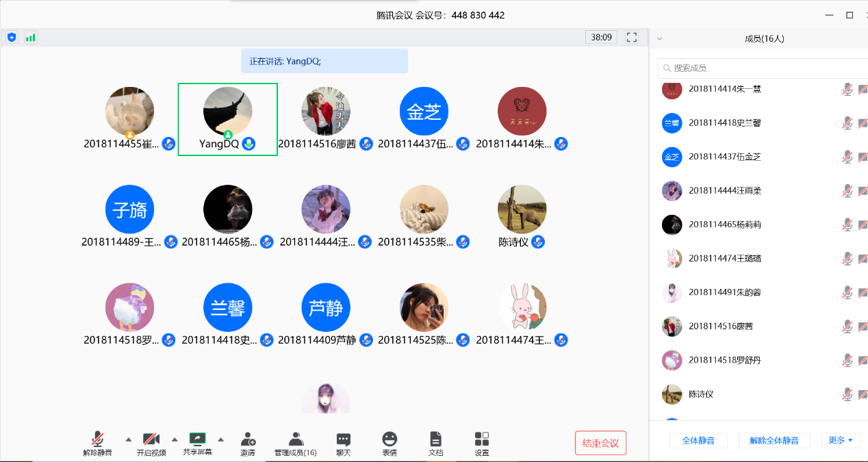Image resolution: width=868 pixels, height=462 pixels.
Task: Click the green network signal icon
Action: tap(30, 37)
